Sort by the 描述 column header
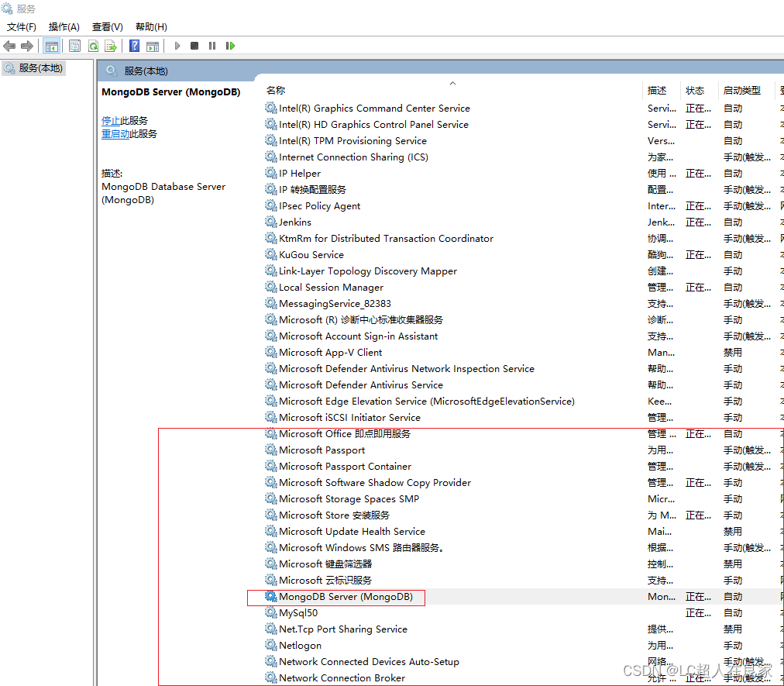The image size is (784, 686). click(656, 91)
